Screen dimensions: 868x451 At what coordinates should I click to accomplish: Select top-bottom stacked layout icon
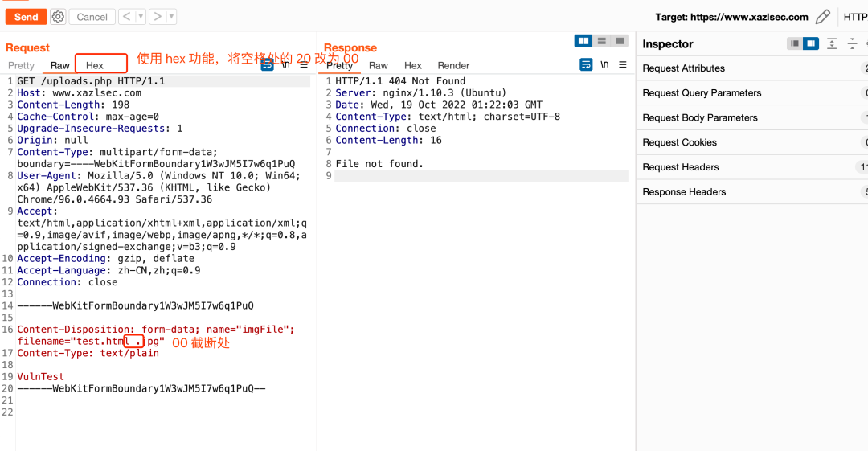click(602, 41)
